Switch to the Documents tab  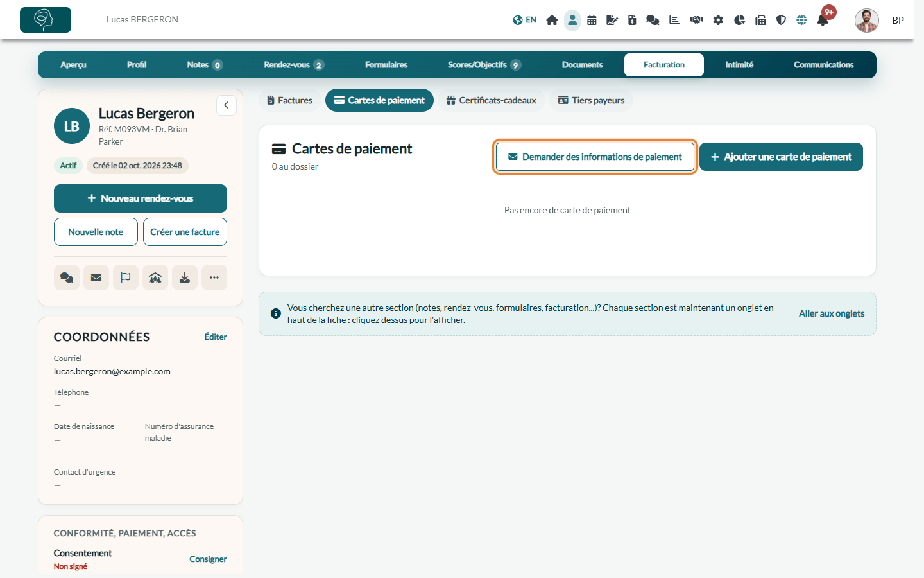[582, 65]
